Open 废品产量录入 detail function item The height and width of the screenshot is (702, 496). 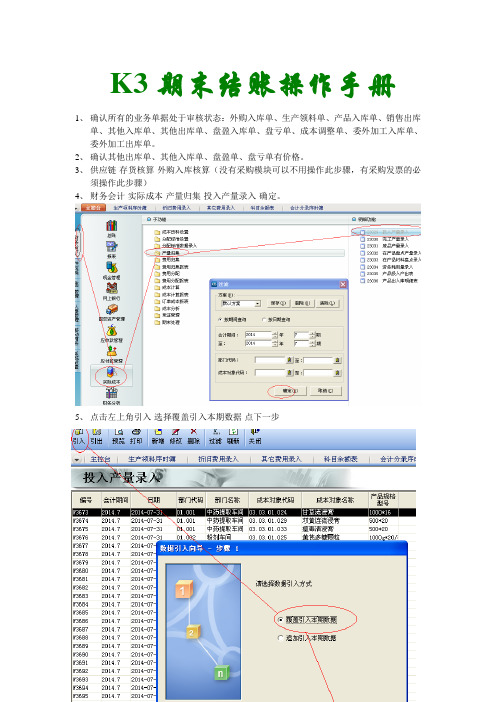pyautogui.click(x=385, y=246)
